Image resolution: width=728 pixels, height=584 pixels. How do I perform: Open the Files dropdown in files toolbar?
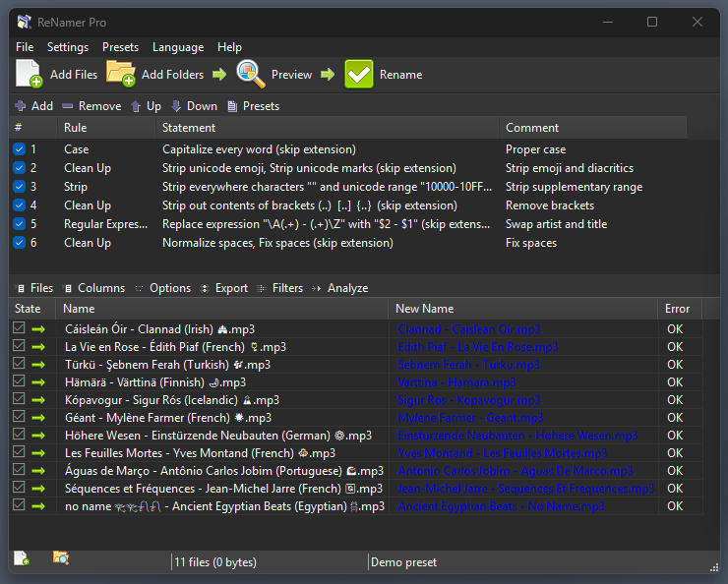pyautogui.click(x=34, y=288)
